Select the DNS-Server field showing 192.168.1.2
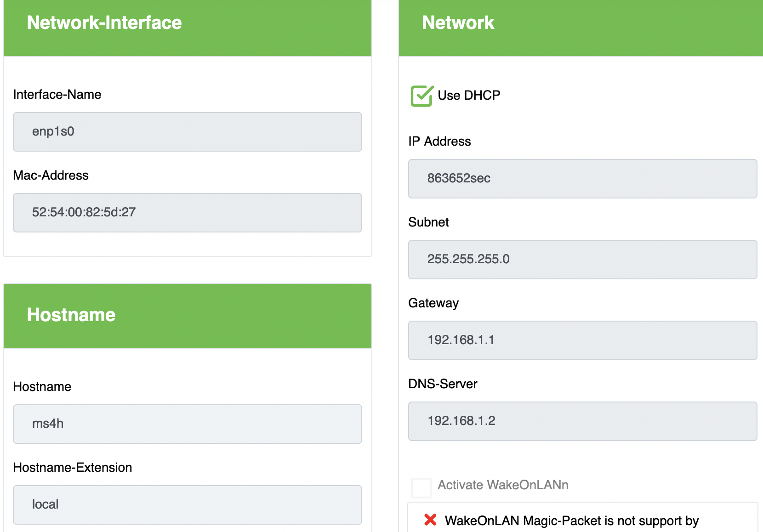The width and height of the screenshot is (763, 532). 582,421
